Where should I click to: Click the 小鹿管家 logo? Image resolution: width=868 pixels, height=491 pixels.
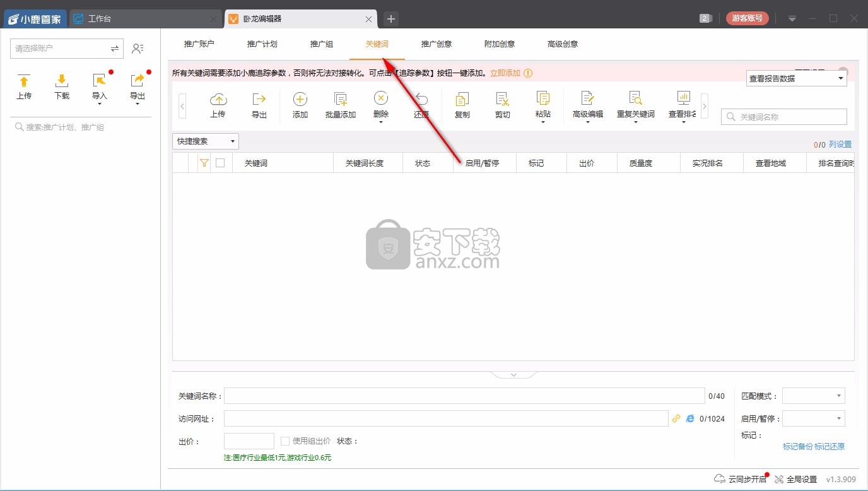(35, 19)
